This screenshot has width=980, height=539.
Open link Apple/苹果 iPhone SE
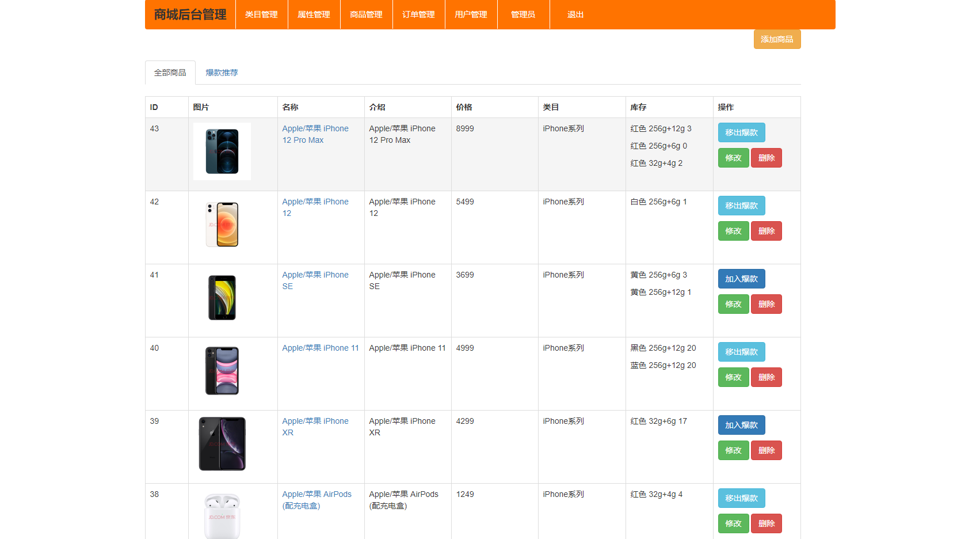(315, 280)
